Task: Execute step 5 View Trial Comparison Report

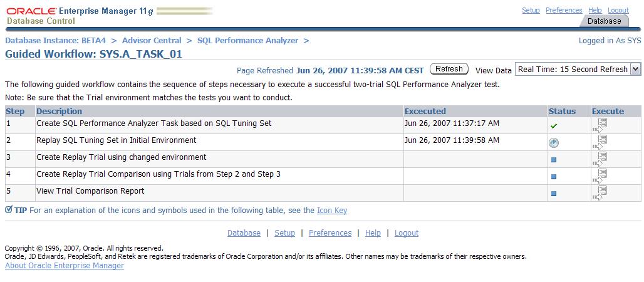Action: [x=600, y=193]
